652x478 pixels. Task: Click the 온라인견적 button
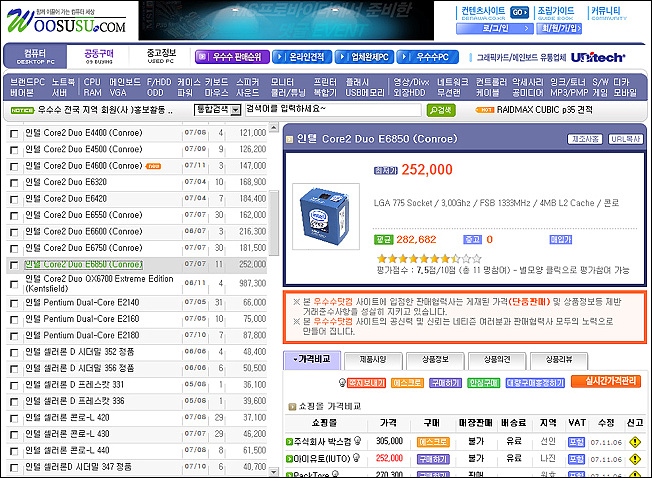tap(302, 57)
